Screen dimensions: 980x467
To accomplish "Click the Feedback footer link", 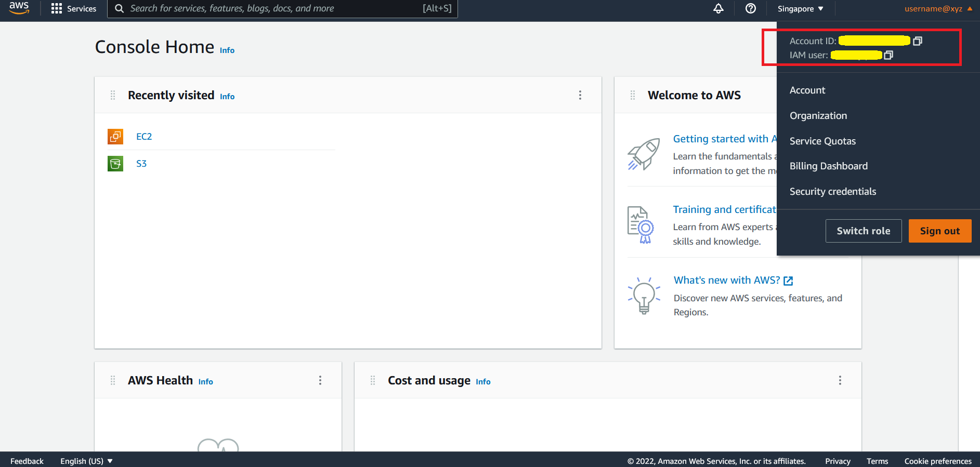I will click(27, 461).
